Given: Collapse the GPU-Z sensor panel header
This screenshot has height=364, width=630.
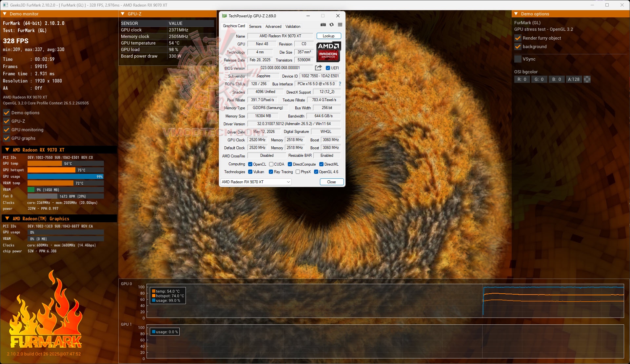Looking at the screenshot, I should [x=123, y=14].
